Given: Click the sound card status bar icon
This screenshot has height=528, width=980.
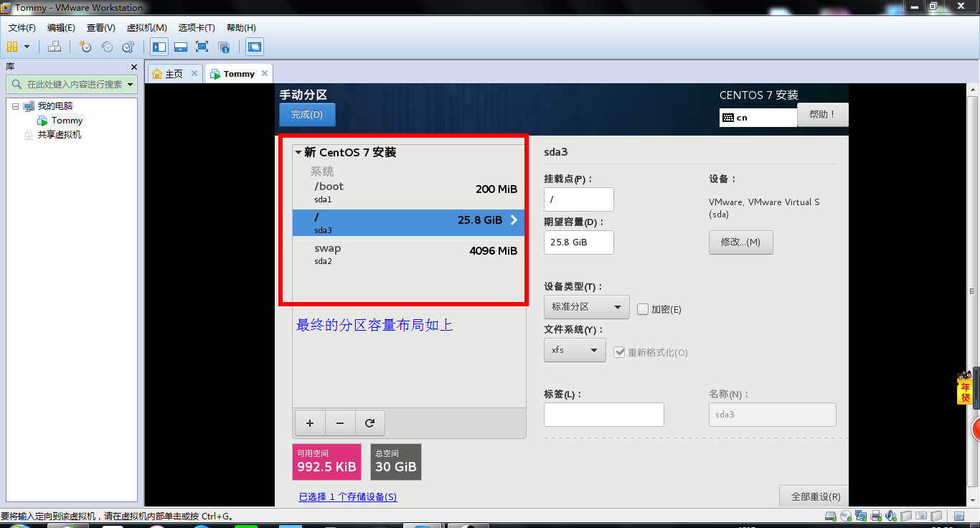Looking at the screenshot, I should tap(891, 516).
